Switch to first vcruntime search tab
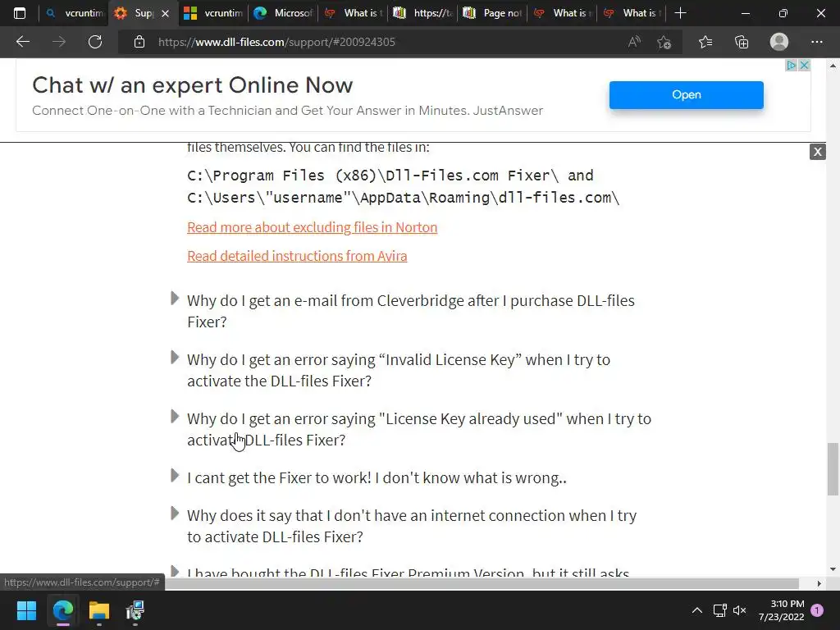The width and height of the screenshot is (840, 630). point(74,13)
